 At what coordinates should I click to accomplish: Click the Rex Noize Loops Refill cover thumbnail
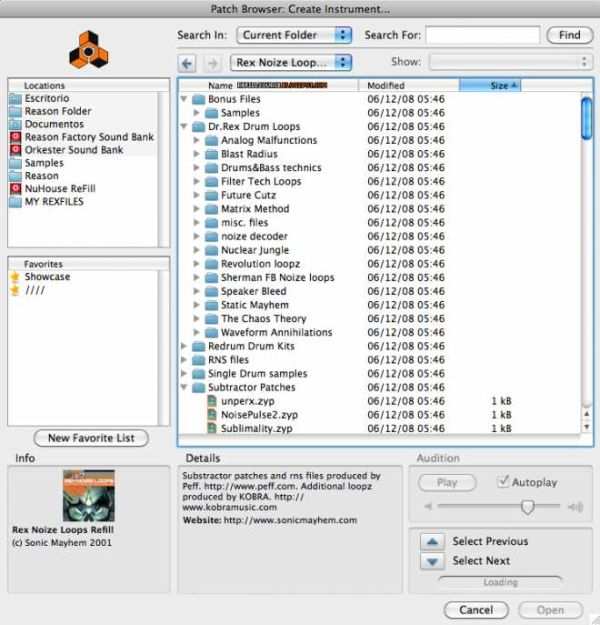point(89,495)
